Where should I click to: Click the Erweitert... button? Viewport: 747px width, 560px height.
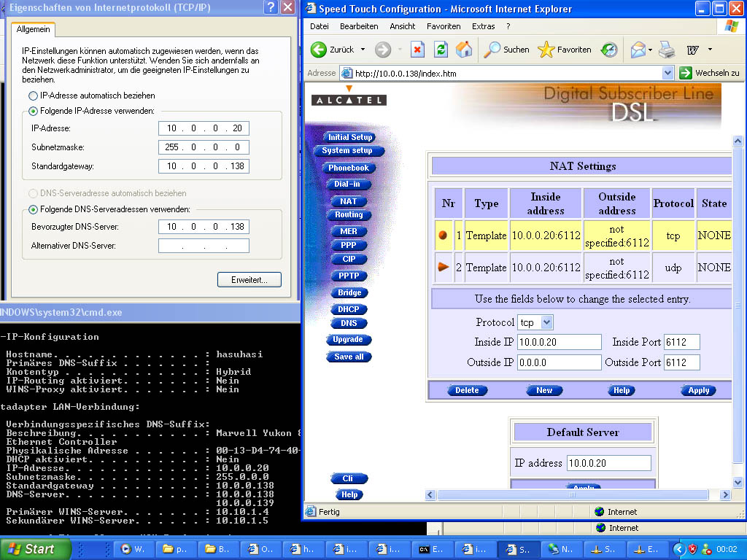pos(249,279)
